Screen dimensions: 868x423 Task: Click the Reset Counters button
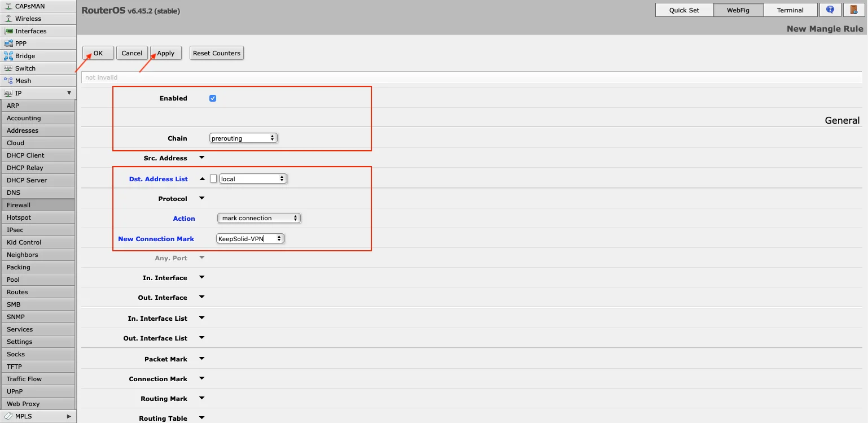point(217,53)
